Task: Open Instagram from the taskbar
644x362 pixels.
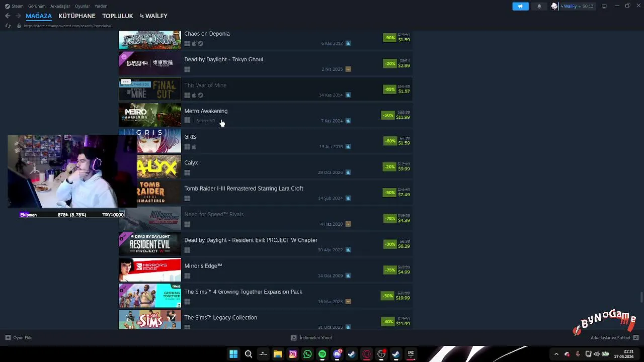Action: coord(293,354)
